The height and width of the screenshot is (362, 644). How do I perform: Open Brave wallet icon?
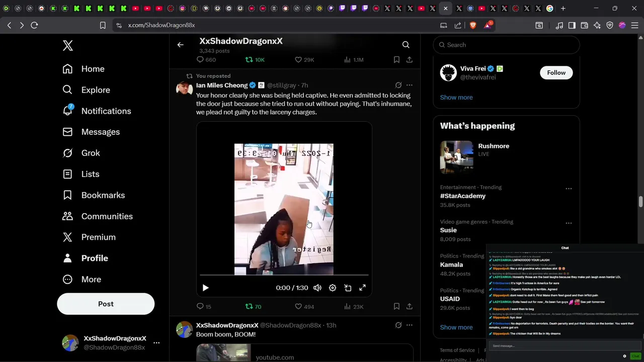[x=585, y=25]
